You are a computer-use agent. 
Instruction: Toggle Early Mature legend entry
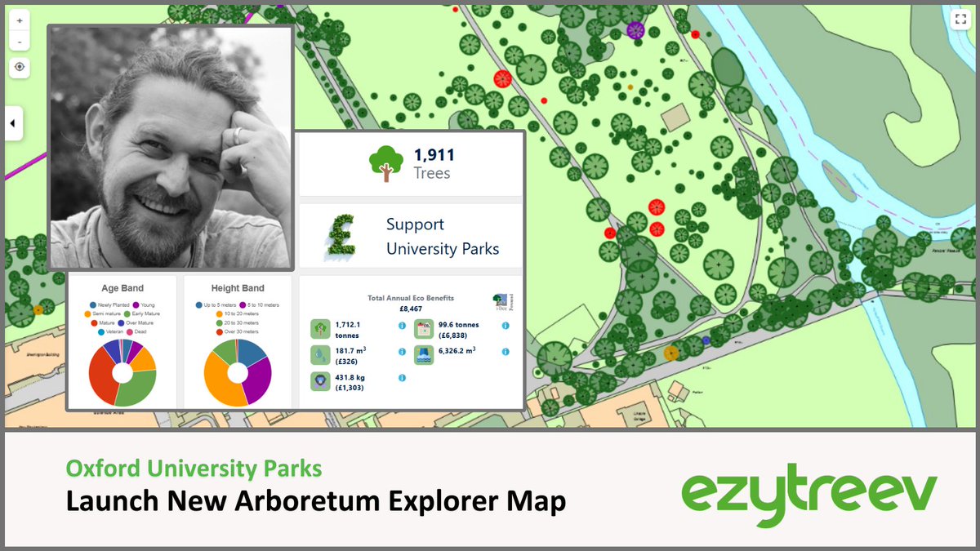coord(142,314)
